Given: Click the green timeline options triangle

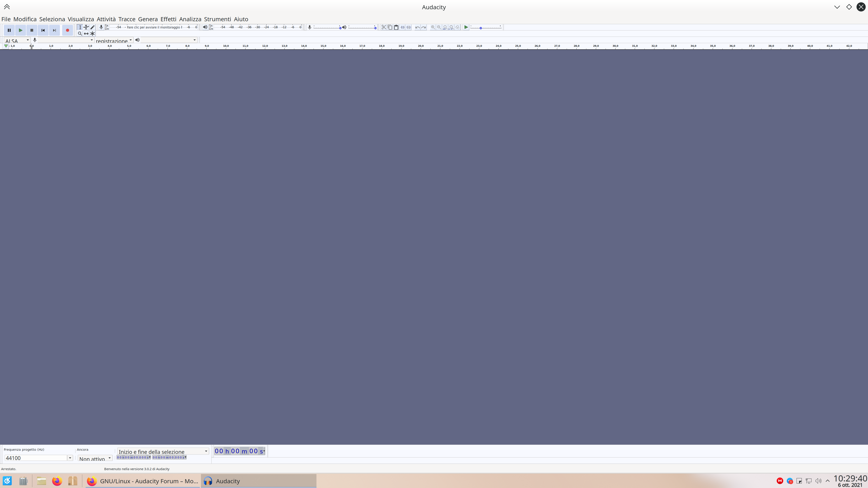Looking at the screenshot, I should (x=6, y=46).
